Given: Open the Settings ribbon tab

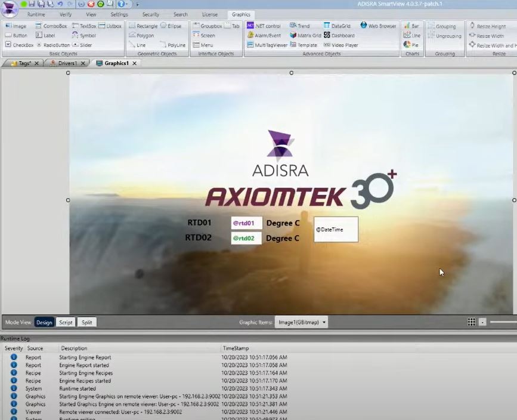Looking at the screenshot, I should pyautogui.click(x=119, y=14).
